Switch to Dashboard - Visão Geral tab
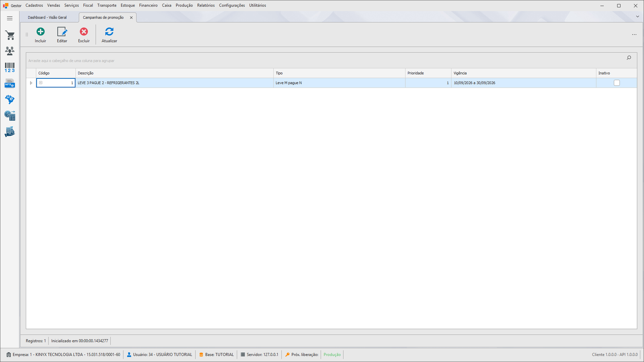644x362 pixels. click(47, 17)
